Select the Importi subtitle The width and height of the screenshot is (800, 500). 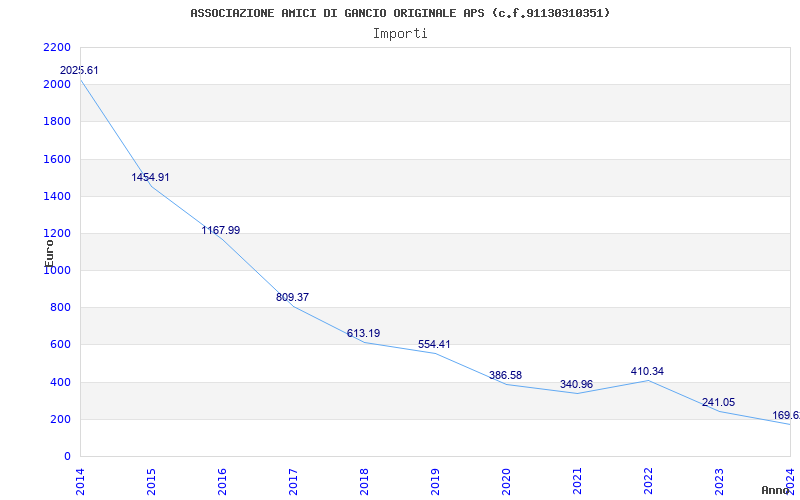coord(400,34)
